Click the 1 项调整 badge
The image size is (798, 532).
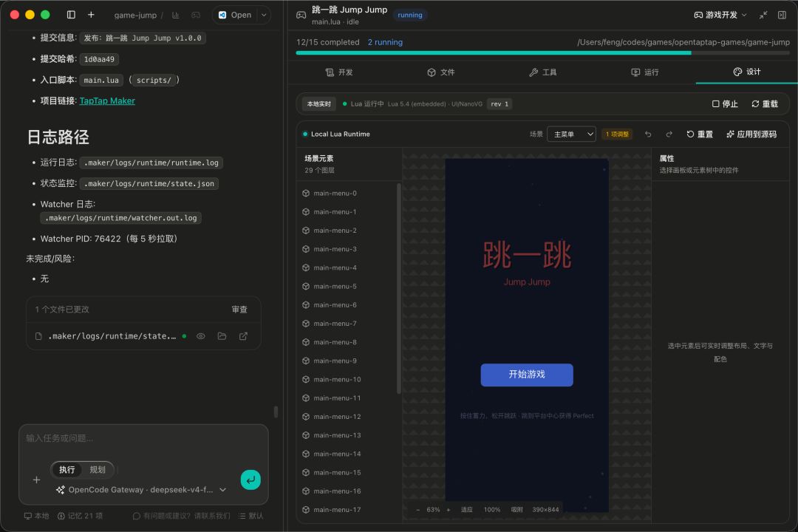tap(617, 134)
